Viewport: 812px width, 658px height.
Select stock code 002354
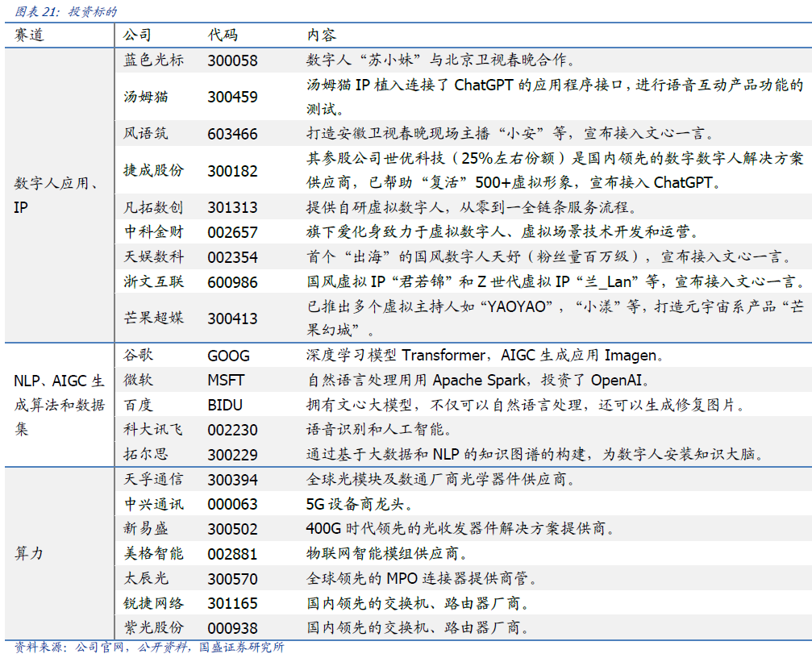coord(232,257)
